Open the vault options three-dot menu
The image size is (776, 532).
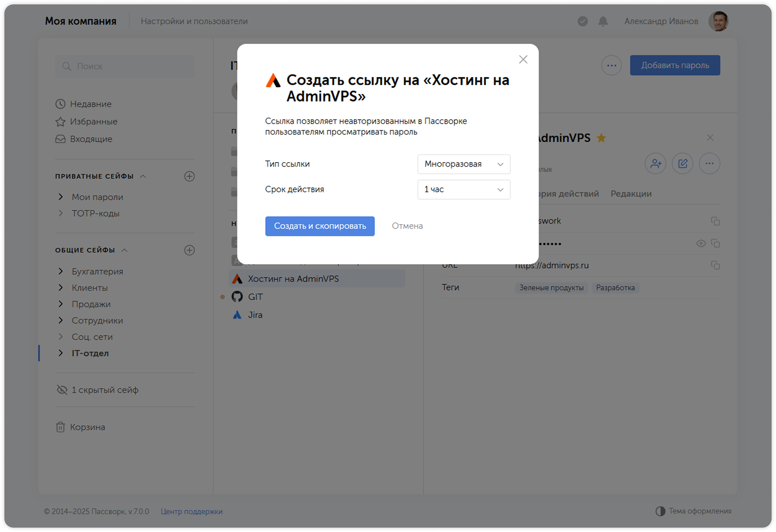tap(611, 65)
